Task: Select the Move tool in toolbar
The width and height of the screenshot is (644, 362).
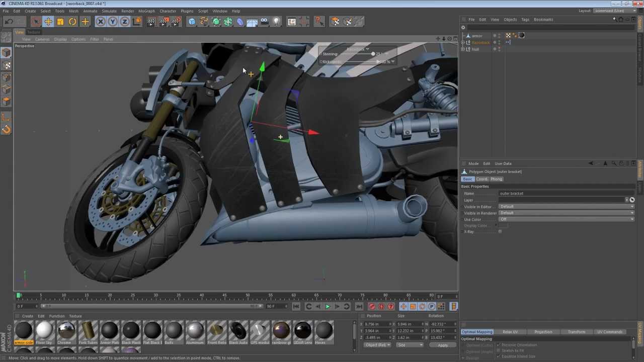Action: [x=48, y=22]
